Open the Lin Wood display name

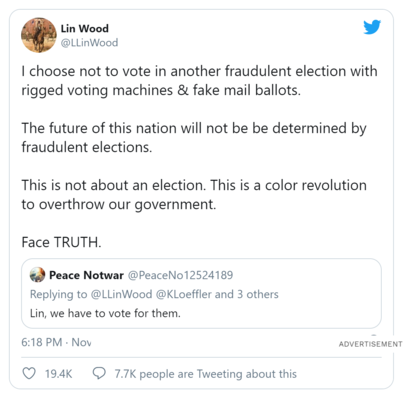tap(84, 29)
